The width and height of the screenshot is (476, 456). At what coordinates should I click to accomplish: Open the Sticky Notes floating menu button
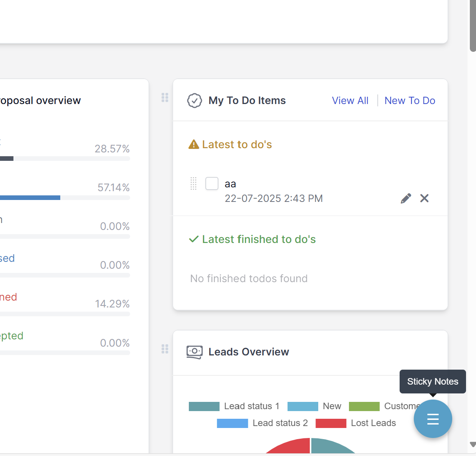click(433, 419)
